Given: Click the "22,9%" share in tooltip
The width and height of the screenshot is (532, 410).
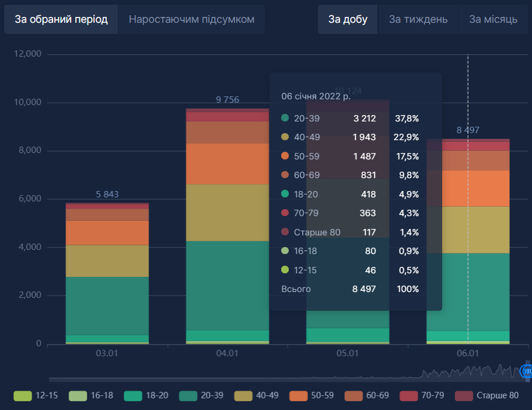Looking at the screenshot, I should click(x=406, y=137).
